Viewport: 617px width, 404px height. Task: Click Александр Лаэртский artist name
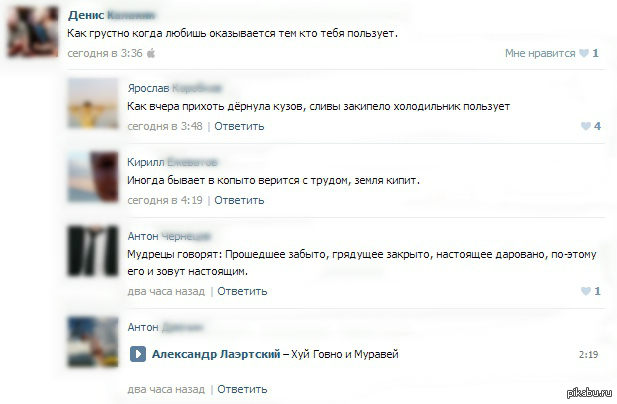(216, 354)
